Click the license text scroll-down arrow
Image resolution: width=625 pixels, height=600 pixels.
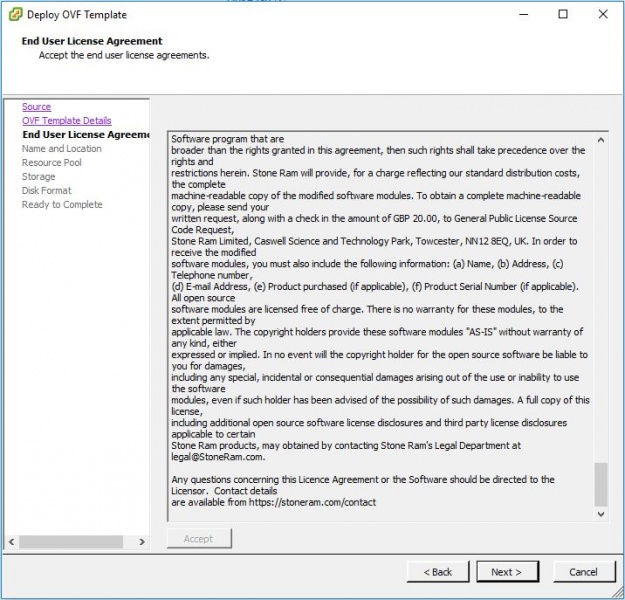pos(601,514)
